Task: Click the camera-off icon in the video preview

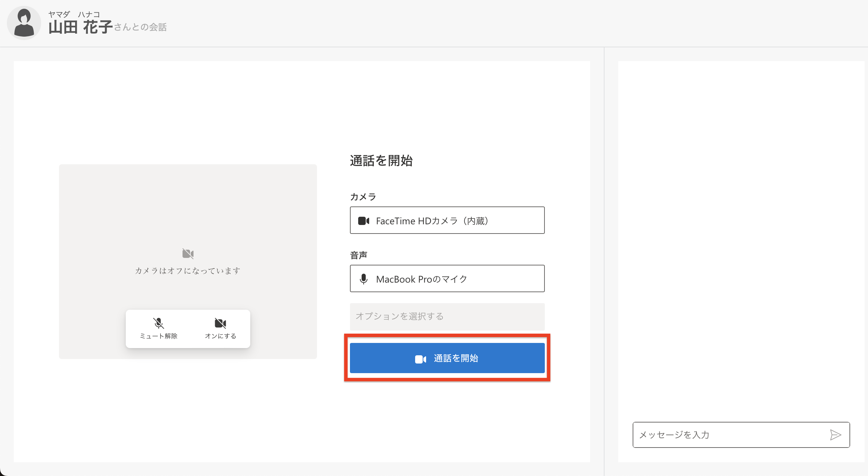Action: (x=188, y=254)
